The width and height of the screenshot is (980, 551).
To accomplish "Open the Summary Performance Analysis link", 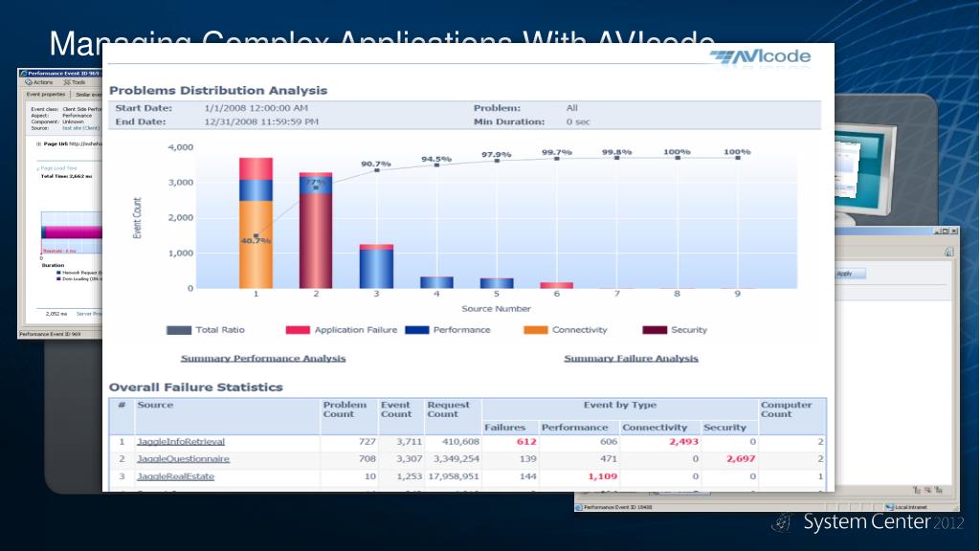I will [263, 358].
